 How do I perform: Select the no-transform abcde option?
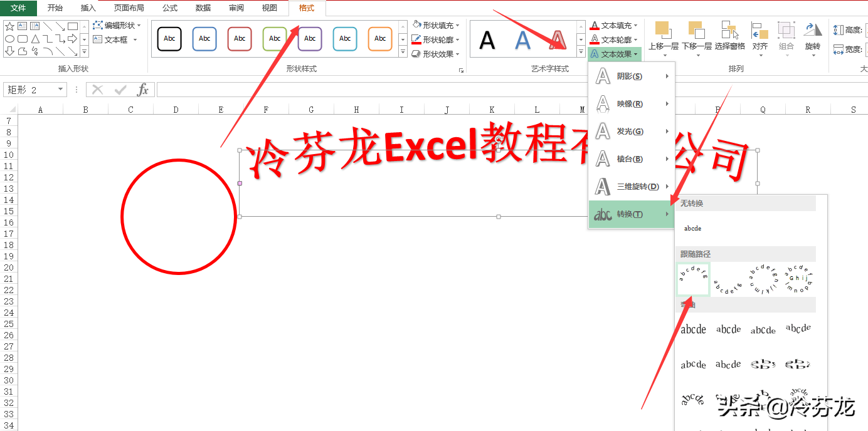pyautogui.click(x=693, y=229)
